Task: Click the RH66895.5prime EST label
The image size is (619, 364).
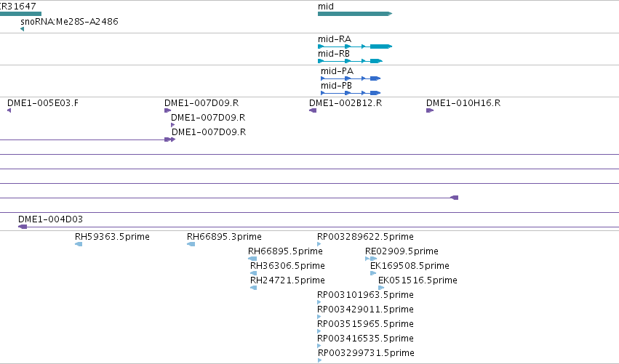Action: (285, 251)
